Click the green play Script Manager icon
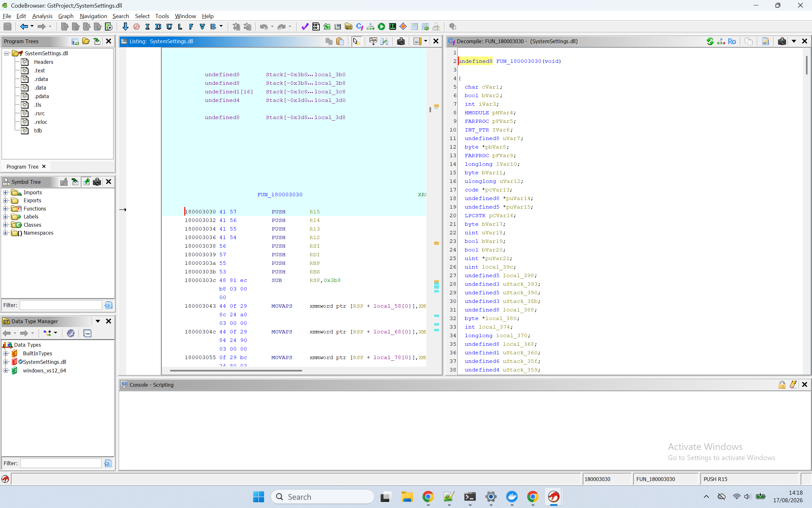This screenshot has height=508, width=812. (x=382, y=27)
